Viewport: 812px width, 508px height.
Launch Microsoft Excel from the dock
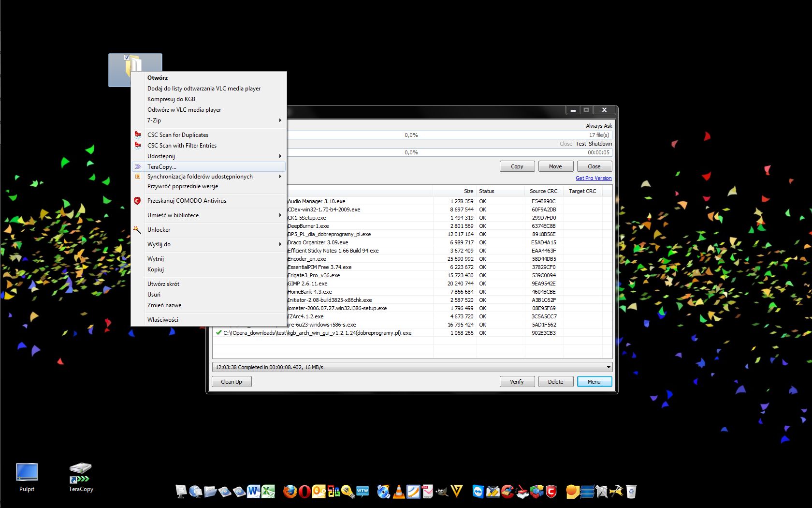(268, 492)
